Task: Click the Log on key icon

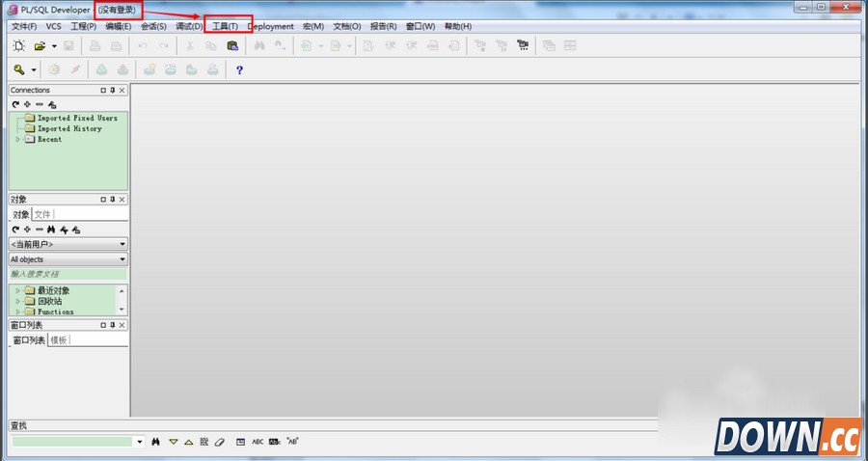Action: (x=18, y=69)
